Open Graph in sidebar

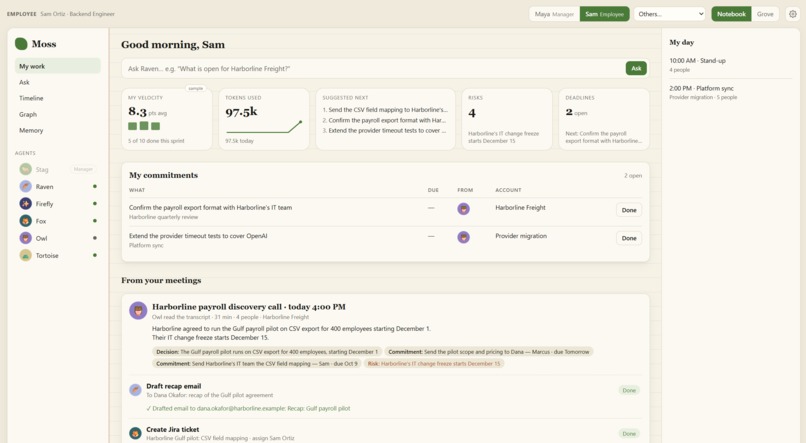pos(58,114)
